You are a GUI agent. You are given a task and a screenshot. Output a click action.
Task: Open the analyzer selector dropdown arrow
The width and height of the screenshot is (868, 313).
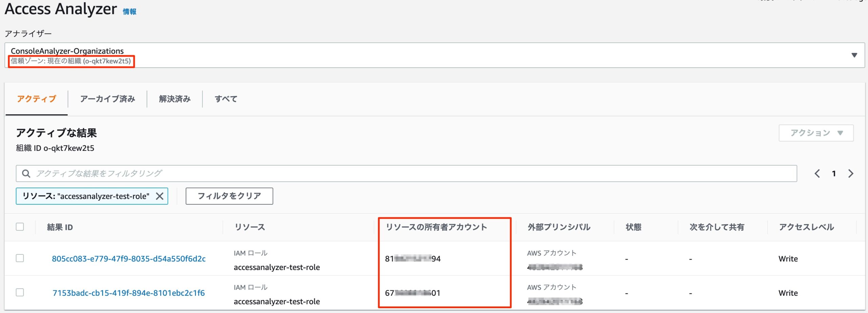pos(854,55)
